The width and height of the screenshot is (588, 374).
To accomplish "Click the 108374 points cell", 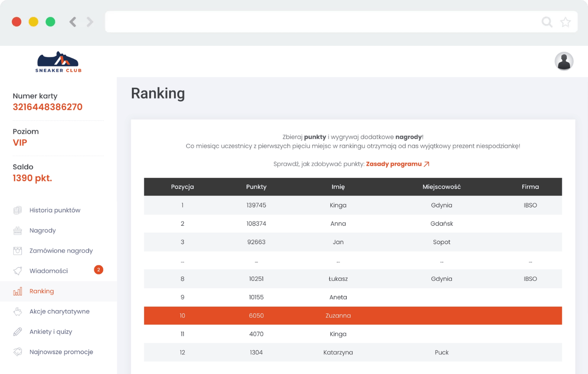I will coord(256,224).
